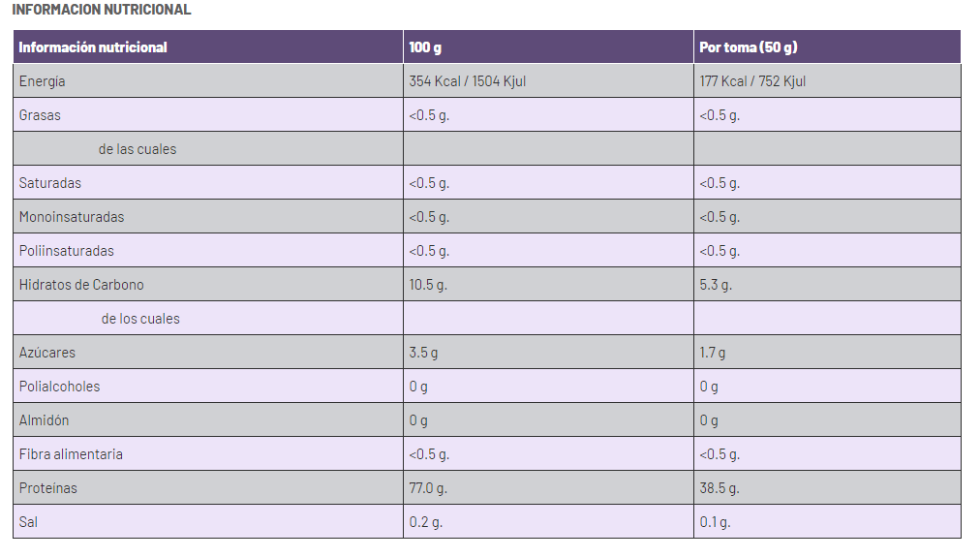Click the 354 Kcal / 1504 Kjul cell
Screen dimensions: 980x558
(468, 81)
